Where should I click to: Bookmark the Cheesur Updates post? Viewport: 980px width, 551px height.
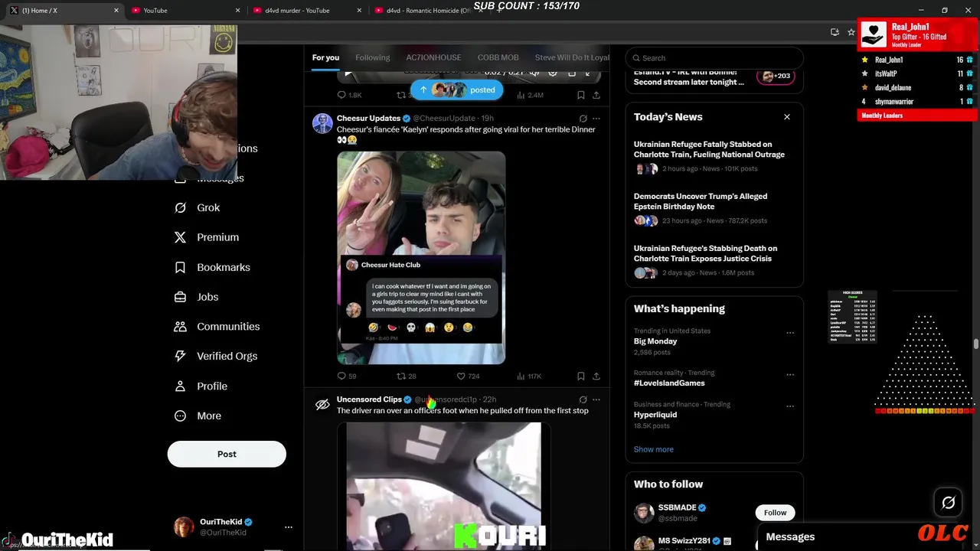point(581,376)
